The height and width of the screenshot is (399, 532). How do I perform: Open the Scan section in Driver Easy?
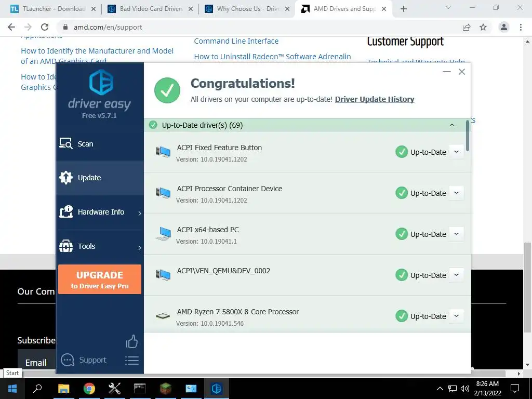[x=100, y=144]
